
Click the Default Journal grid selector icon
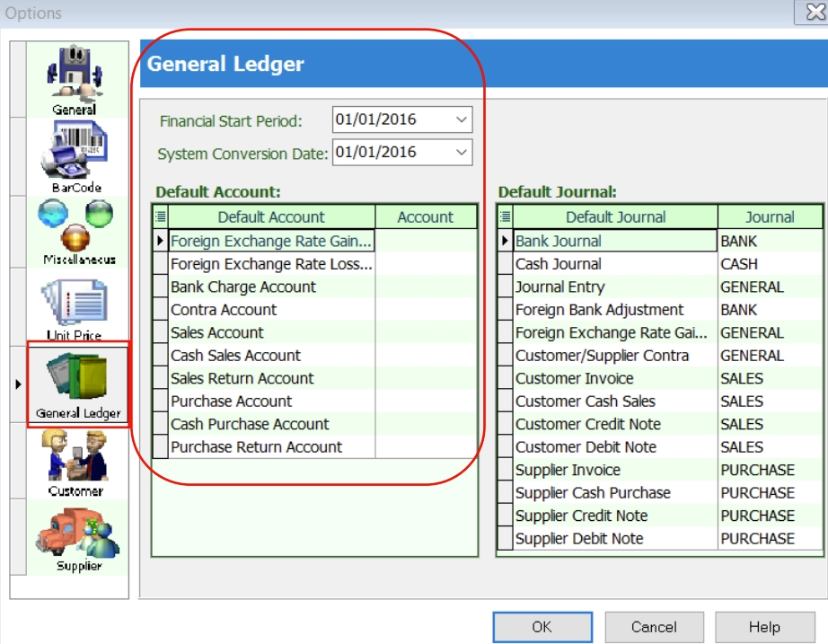[x=506, y=216]
